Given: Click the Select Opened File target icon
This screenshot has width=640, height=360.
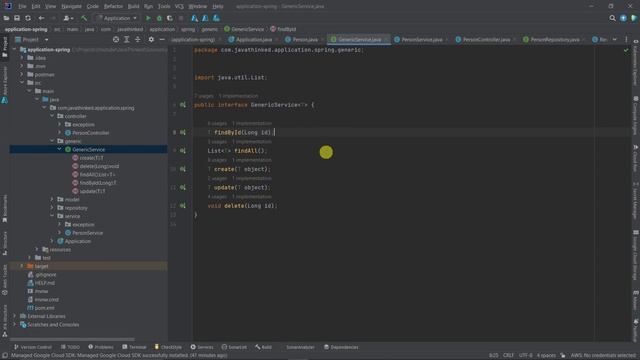Looking at the screenshot, I should click(116, 40).
